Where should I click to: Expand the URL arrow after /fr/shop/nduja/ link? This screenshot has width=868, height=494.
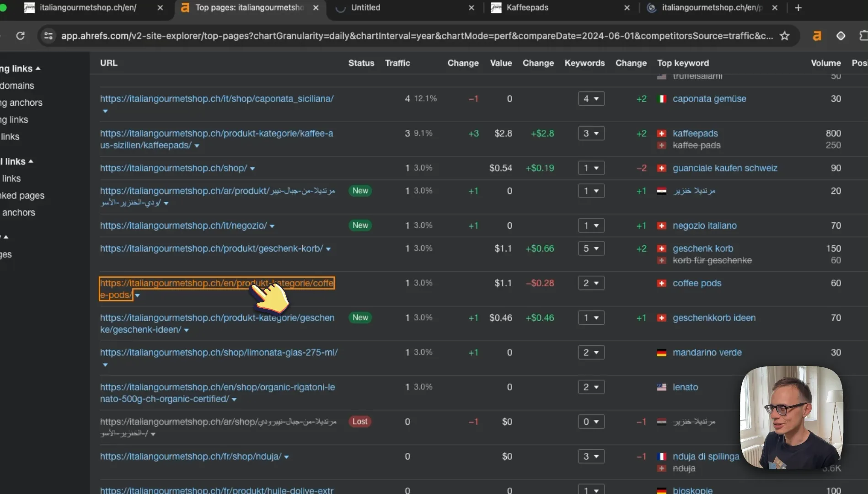286,457
